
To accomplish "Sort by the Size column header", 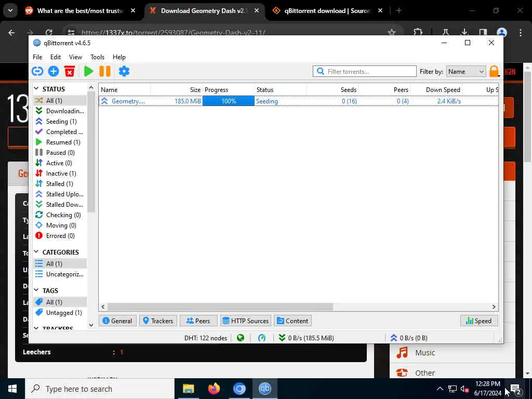I will coord(177,89).
